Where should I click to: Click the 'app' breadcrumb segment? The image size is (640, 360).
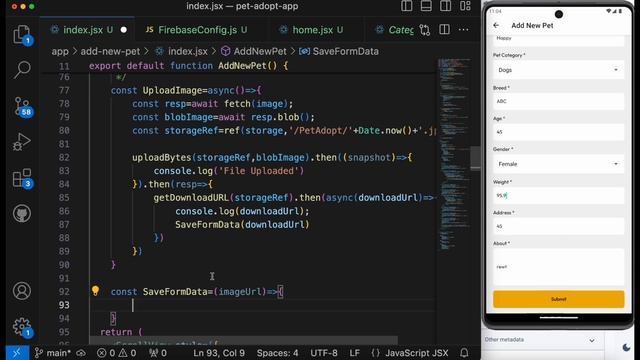click(60, 51)
